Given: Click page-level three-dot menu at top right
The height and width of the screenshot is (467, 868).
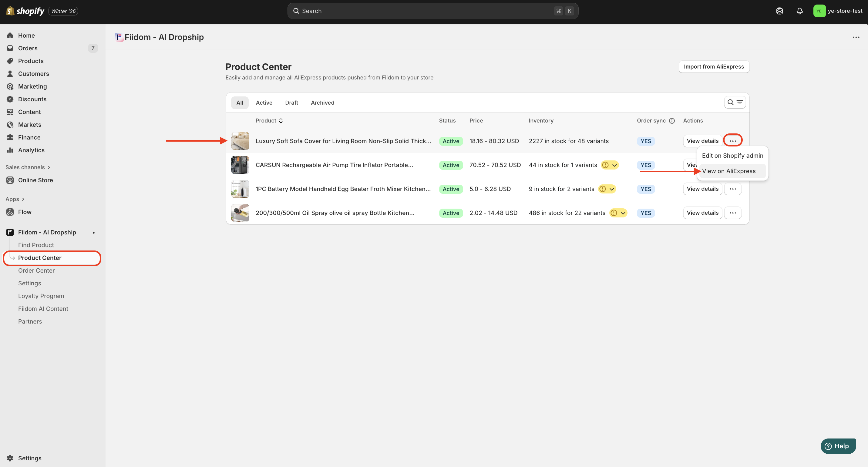Looking at the screenshot, I should point(856,37).
